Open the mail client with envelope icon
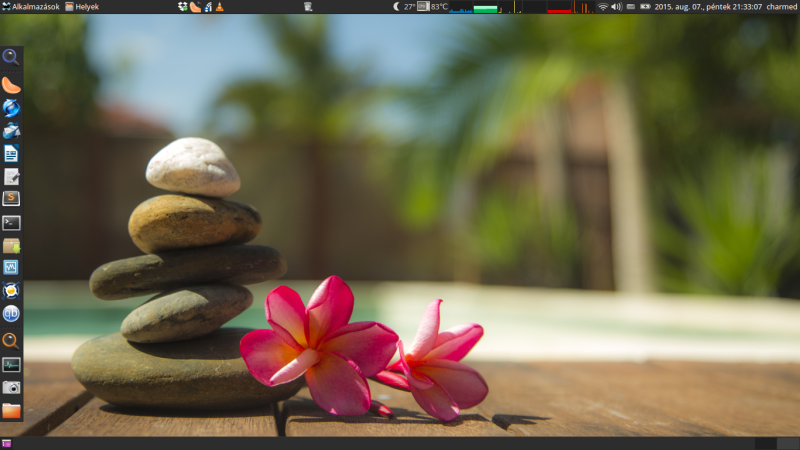This screenshot has width=800, height=450. 11,131
